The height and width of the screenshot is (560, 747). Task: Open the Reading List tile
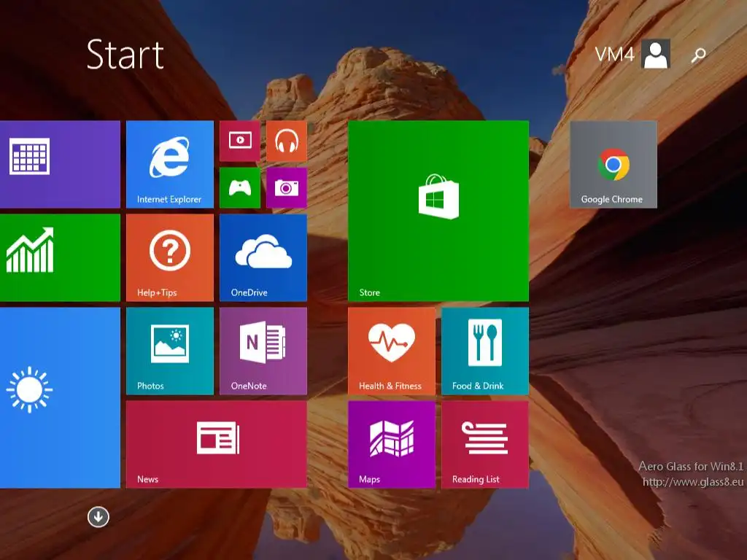click(485, 444)
